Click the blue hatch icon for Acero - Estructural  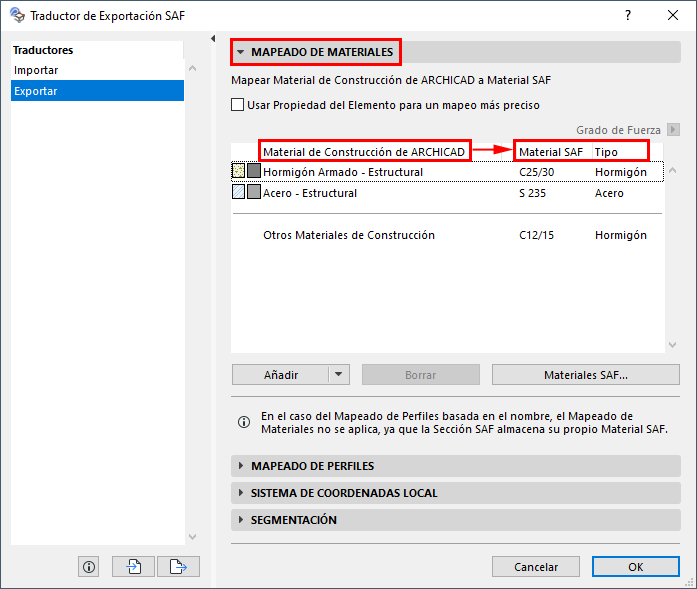pyautogui.click(x=239, y=192)
